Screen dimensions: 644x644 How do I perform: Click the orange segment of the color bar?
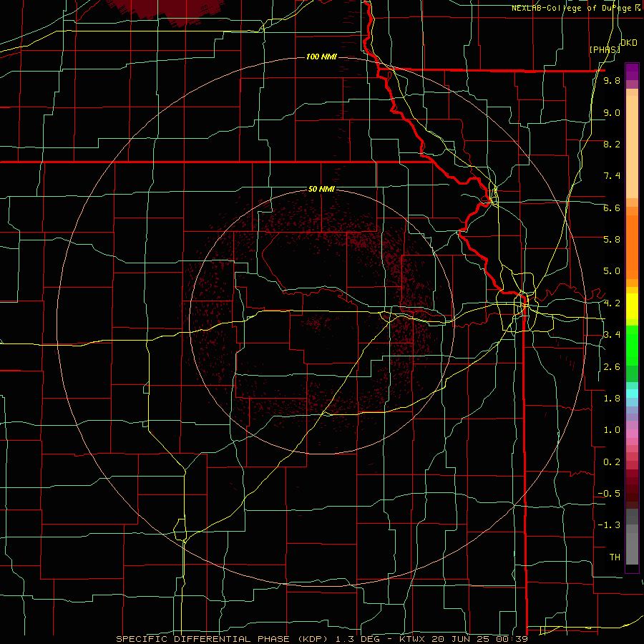click(x=632, y=246)
